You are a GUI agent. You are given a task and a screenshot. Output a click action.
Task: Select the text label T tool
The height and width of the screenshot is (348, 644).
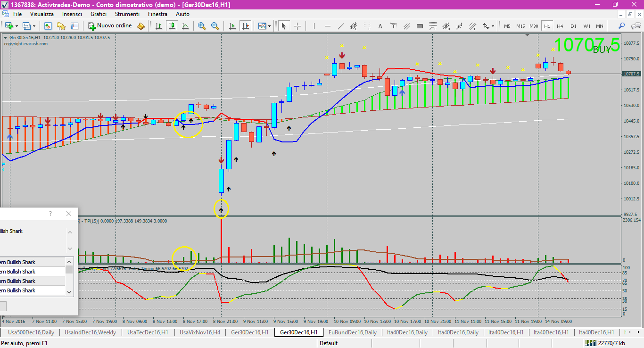[393, 26]
